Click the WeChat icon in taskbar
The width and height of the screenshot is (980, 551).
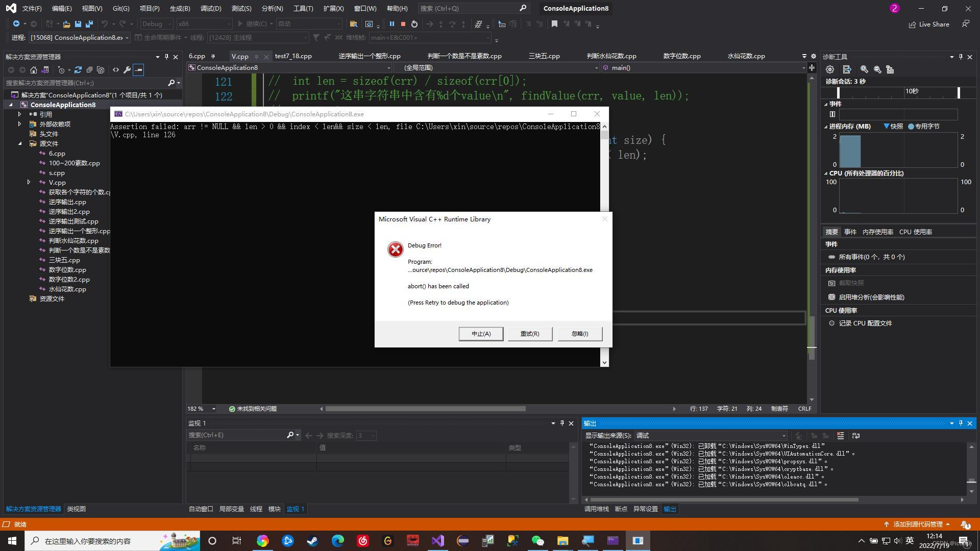537,541
